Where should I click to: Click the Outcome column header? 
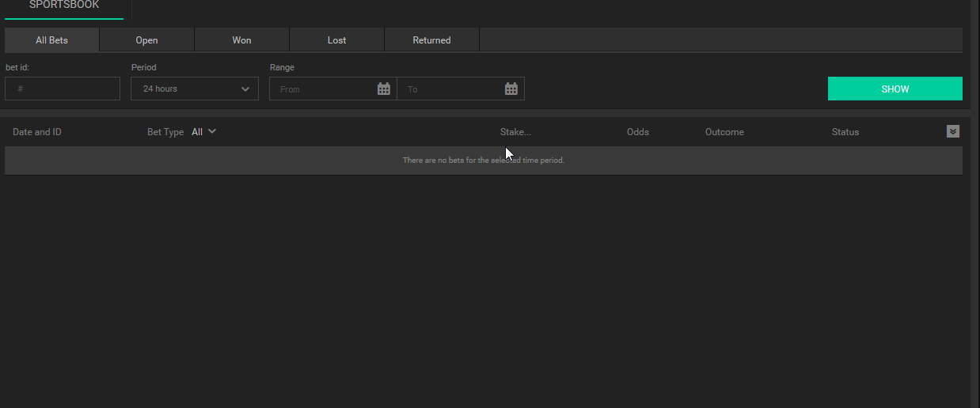[x=724, y=132]
